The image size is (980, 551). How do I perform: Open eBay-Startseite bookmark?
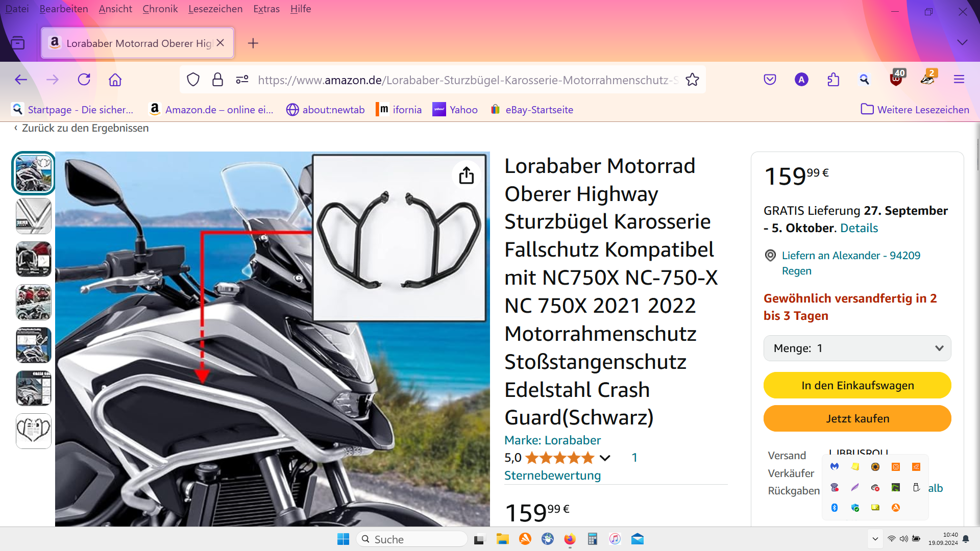point(531,109)
